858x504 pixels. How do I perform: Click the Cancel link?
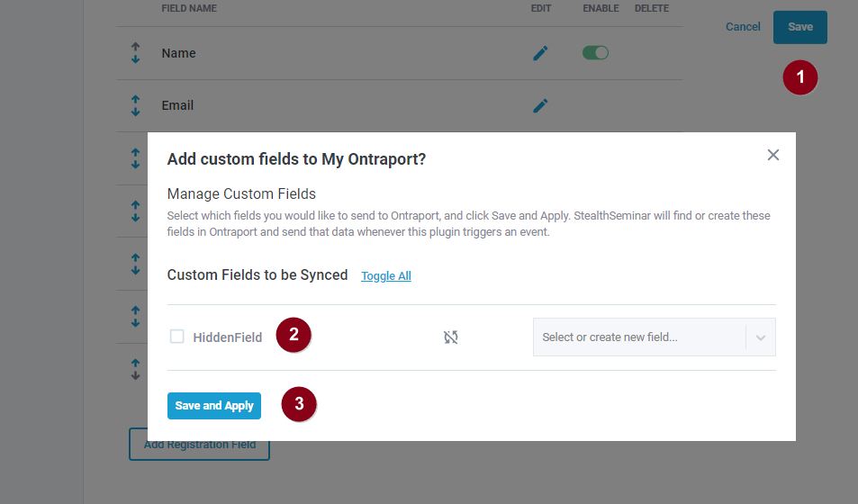click(743, 27)
